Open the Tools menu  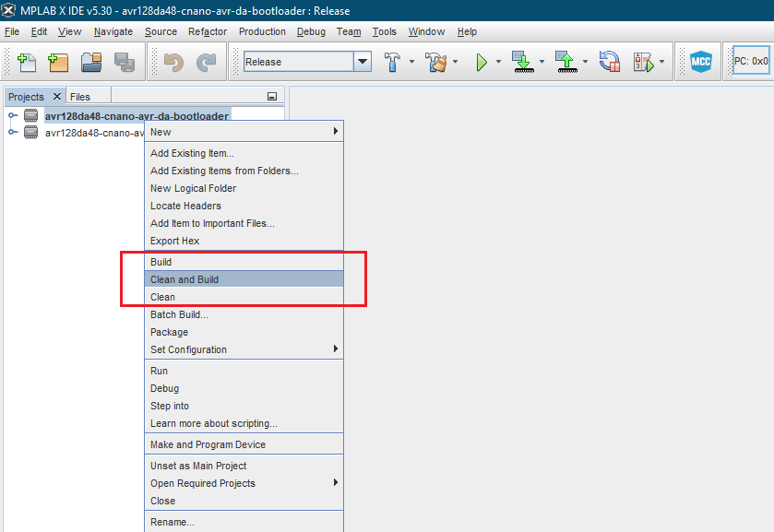coord(384,31)
